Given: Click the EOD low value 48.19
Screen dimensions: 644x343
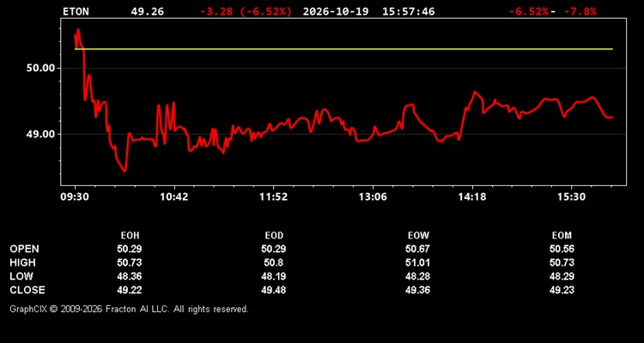Looking at the screenshot, I should [x=274, y=276].
